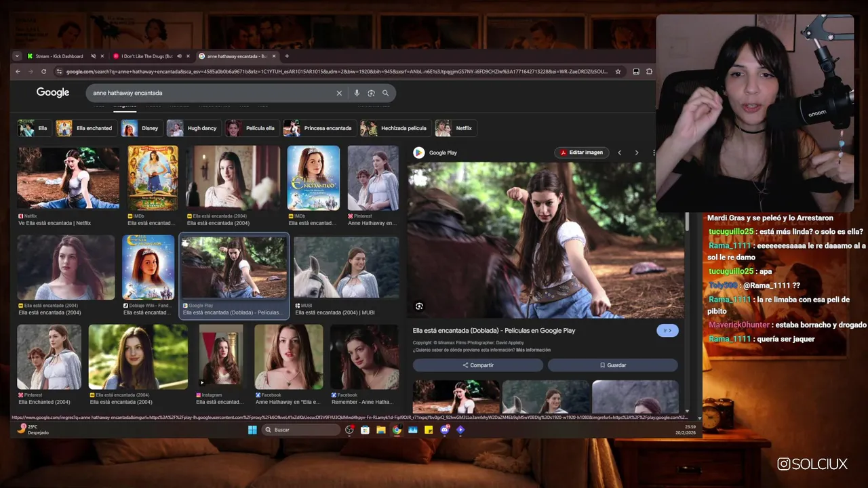Open the Facebook Remember - Anne Hathaway thumbnail

click(x=365, y=357)
